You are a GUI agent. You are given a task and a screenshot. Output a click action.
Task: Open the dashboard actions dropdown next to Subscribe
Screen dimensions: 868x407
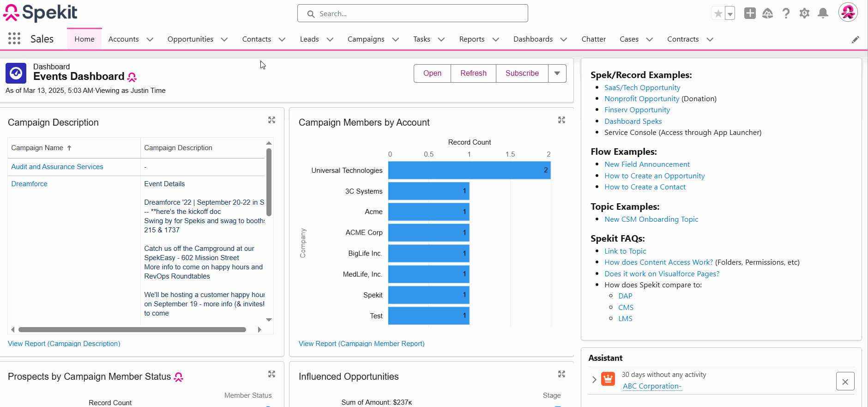click(557, 73)
